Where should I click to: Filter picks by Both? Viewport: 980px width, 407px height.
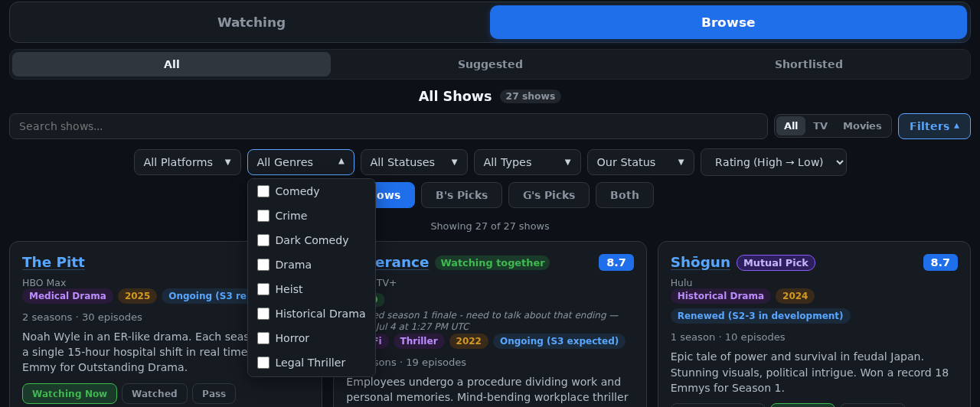(x=625, y=195)
